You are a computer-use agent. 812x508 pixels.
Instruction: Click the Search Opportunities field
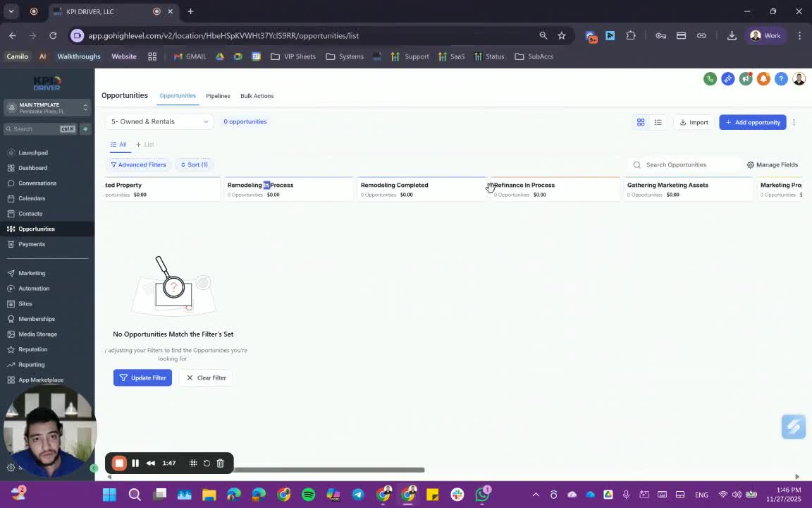(x=684, y=165)
